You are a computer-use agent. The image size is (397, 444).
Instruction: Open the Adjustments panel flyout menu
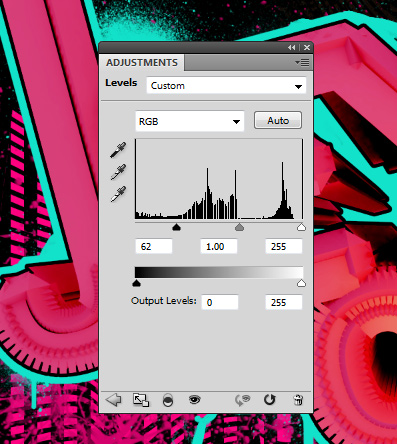point(302,62)
